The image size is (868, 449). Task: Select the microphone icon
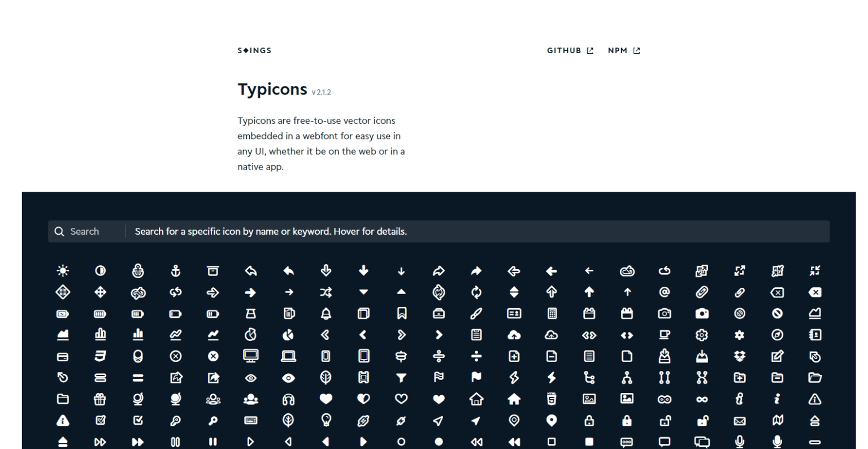click(x=777, y=442)
